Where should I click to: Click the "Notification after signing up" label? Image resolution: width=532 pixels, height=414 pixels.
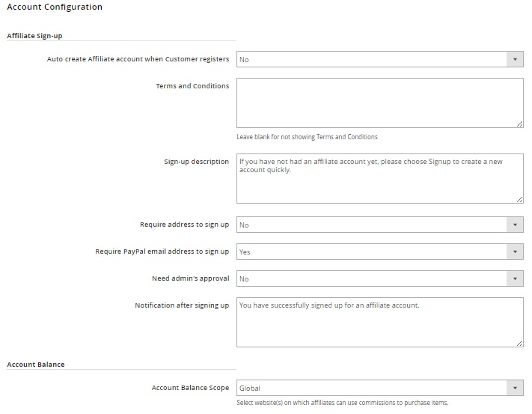point(182,305)
